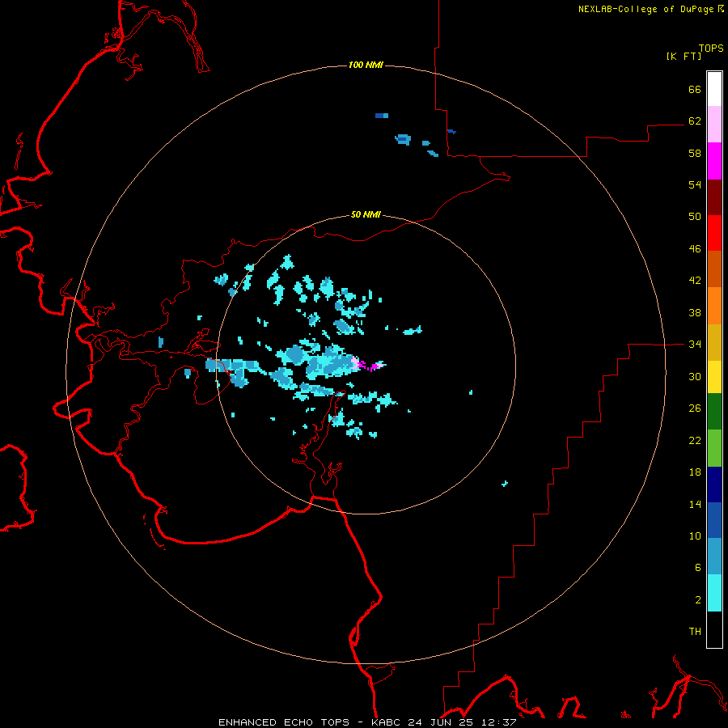Click the legend value 42
Screen dimensions: 728x728
695,281
